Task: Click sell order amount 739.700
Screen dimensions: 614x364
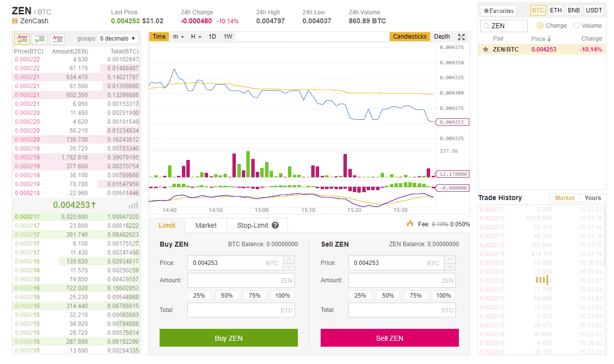Action: [x=77, y=140]
